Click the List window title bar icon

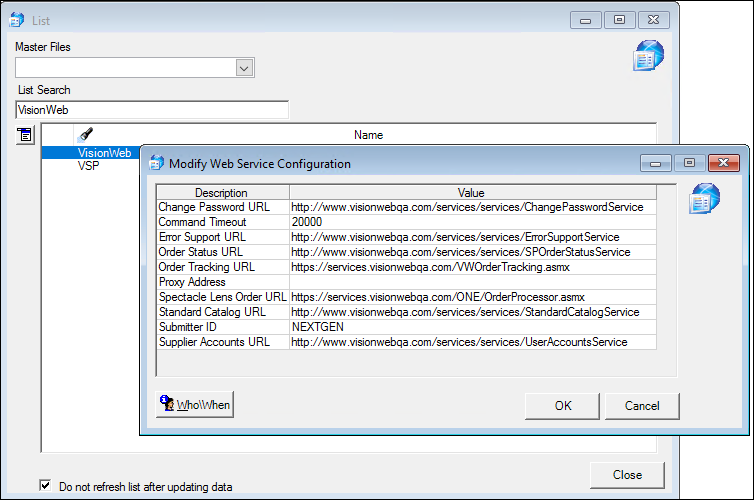click(x=17, y=20)
